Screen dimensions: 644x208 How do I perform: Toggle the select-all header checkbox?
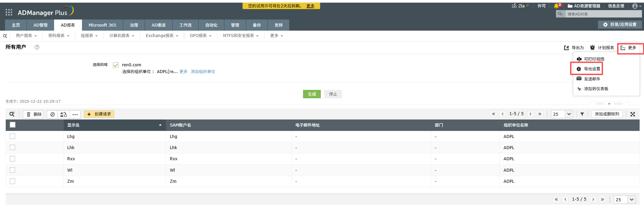tap(13, 125)
